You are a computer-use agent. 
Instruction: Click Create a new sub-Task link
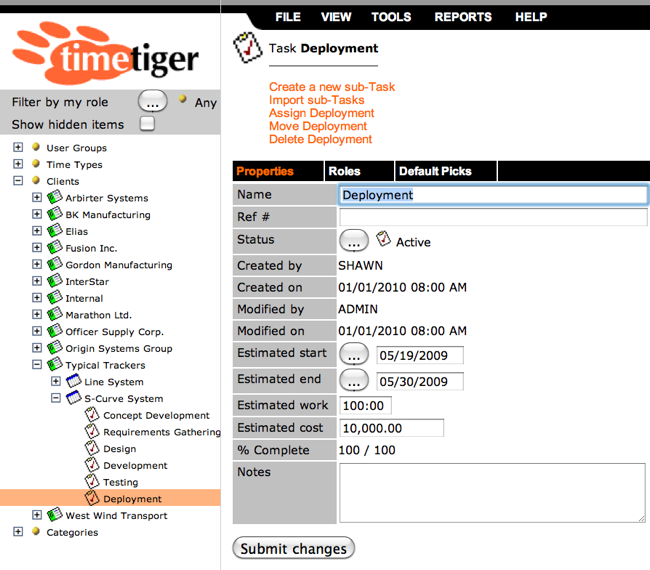click(332, 87)
